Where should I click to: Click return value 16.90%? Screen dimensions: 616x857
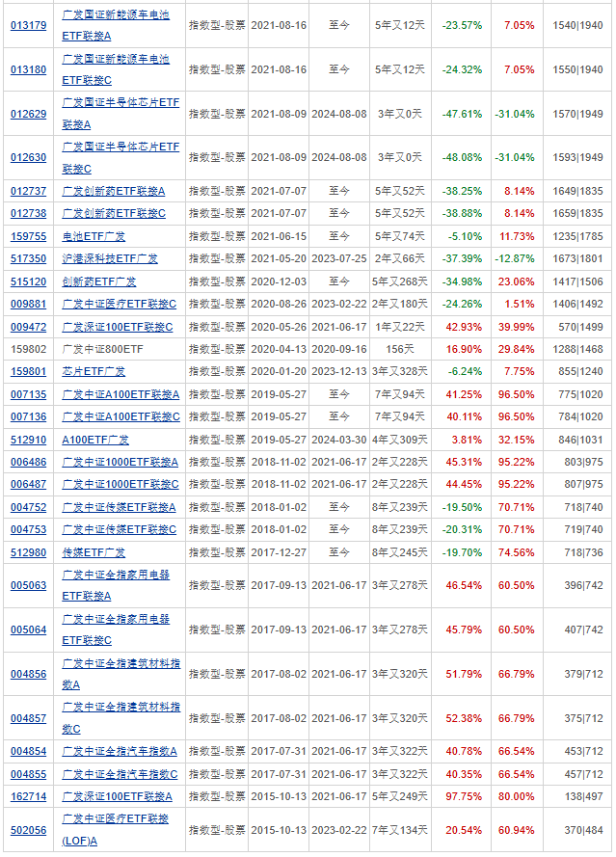464,349
